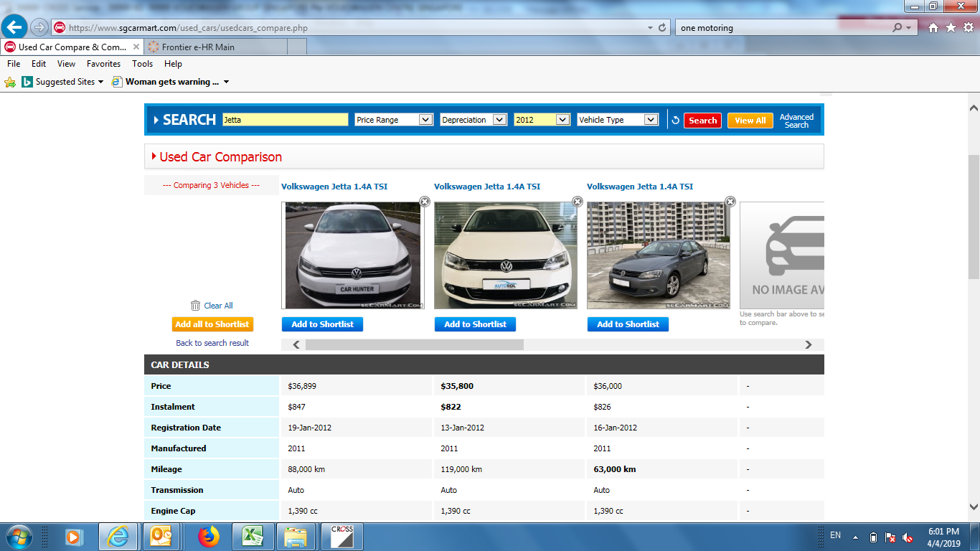980x551 pixels.
Task: Refresh the page in the address bar
Action: [662, 28]
